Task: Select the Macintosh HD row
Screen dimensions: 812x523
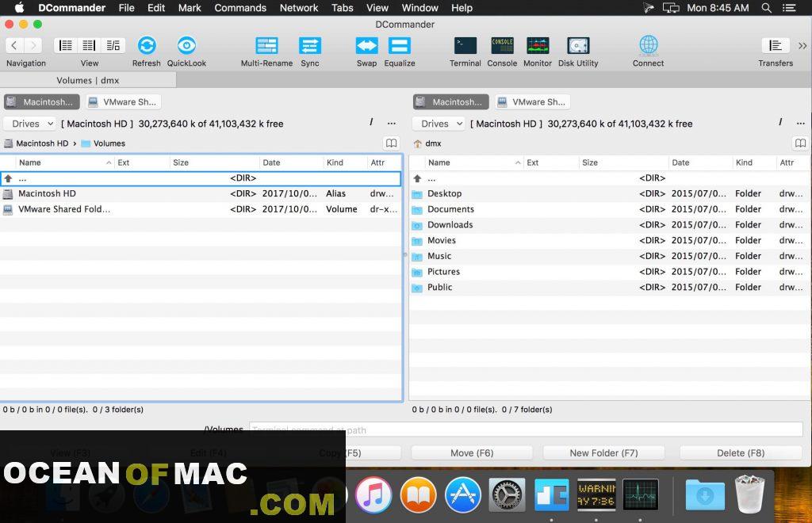Action: (201, 193)
